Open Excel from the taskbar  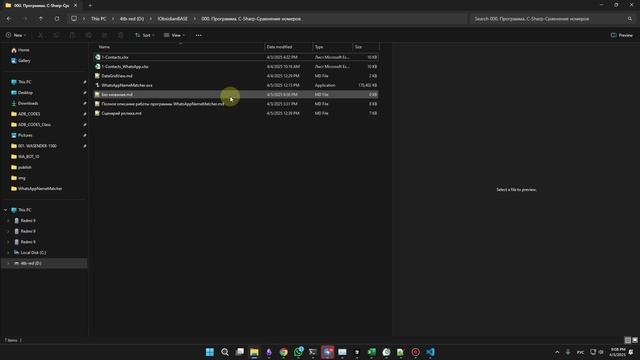pos(372,352)
